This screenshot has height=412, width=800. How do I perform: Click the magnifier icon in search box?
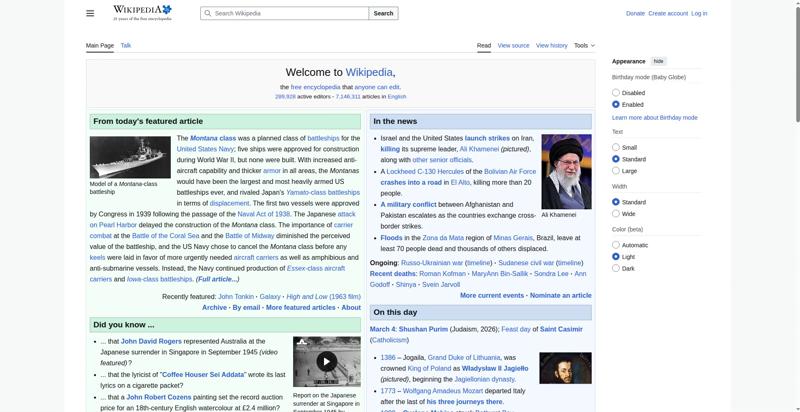[x=206, y=14]
